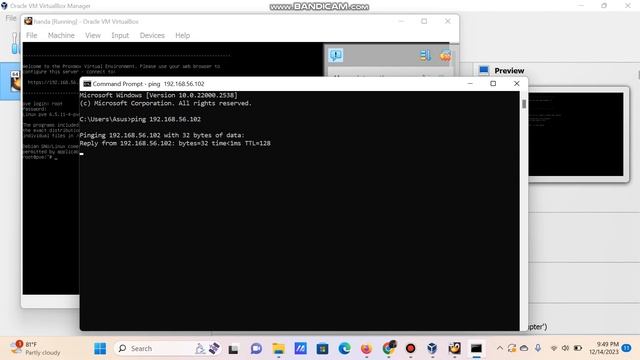Screen dimensions: 640x360
Task: Maximize the Command Prompt window
Action: click(493, 83)
